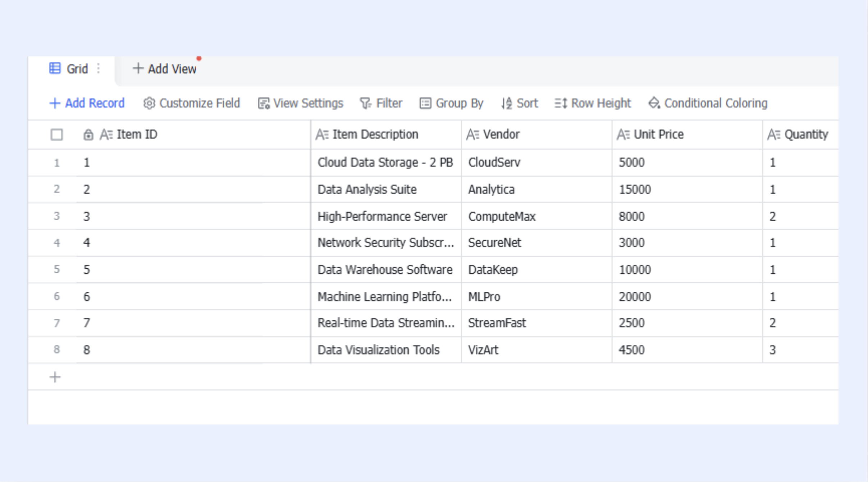Select the unit price cell '5000'
Viewport: 868px width, 482px height.
tap(687, 163)
